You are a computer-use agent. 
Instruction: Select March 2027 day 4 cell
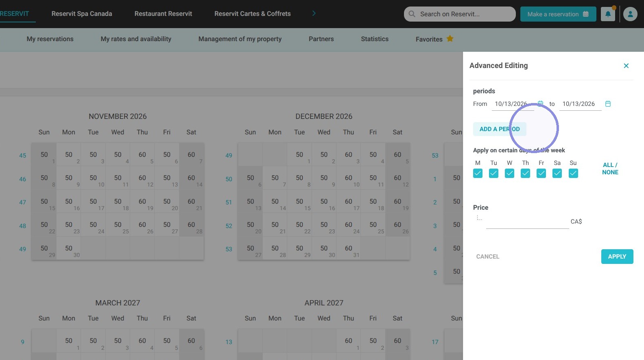(x=142, y=341)
